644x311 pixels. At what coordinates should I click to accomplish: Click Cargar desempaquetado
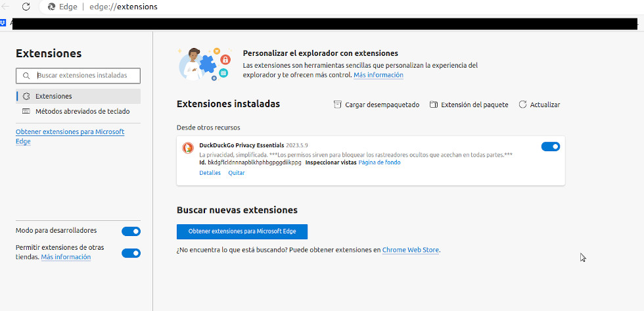(x=377, y=105)
